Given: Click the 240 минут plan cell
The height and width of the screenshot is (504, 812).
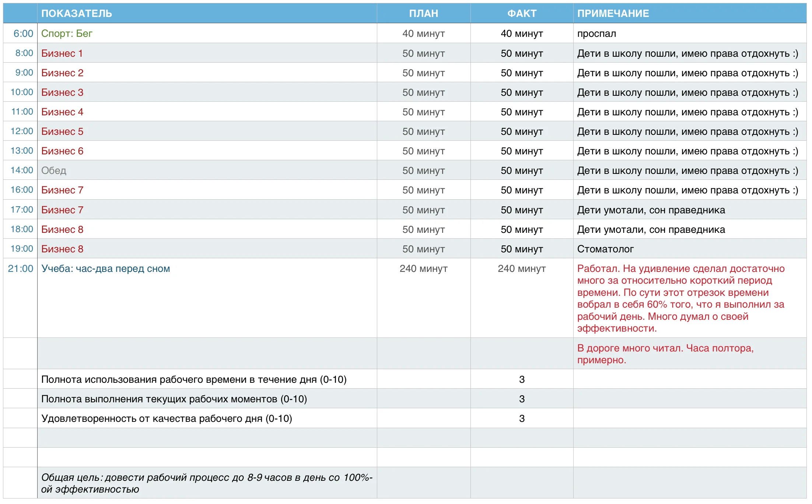Looking at the screenshot, I should (x=423, y=269).
